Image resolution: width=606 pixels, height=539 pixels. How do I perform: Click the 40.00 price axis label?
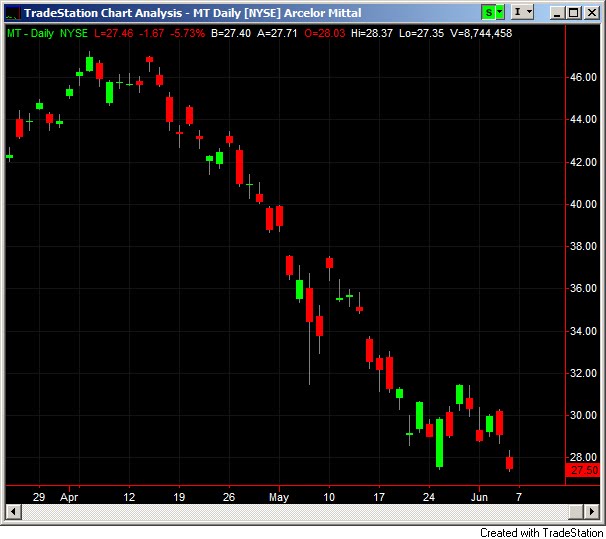(583, 204)
